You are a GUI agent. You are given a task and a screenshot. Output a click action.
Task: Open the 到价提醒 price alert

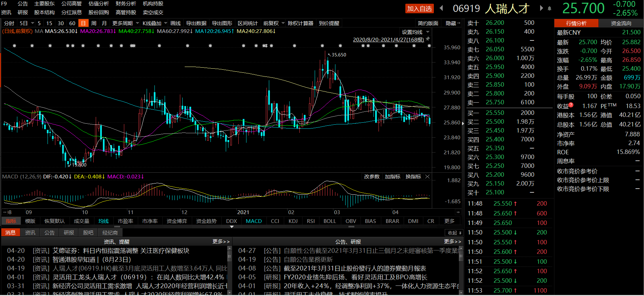point(329,23)
